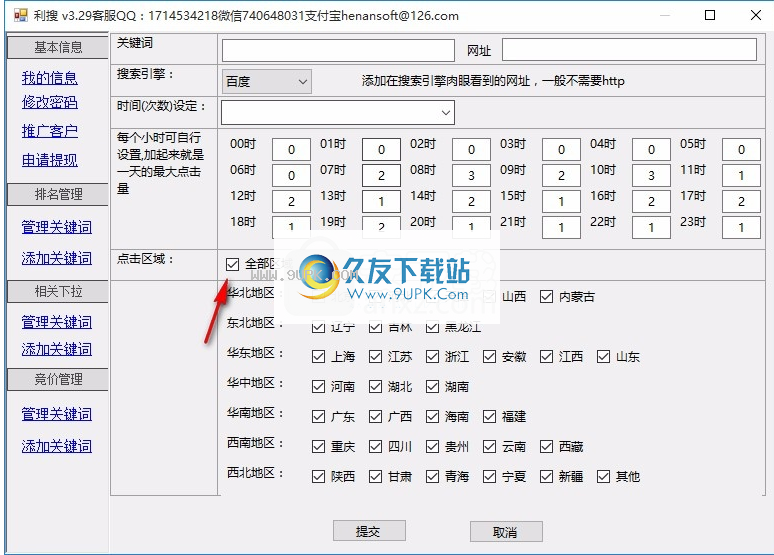Screen dimensions: 774x555
Task: Uncheck the 广西 checkbox
Action: [375, 417]
